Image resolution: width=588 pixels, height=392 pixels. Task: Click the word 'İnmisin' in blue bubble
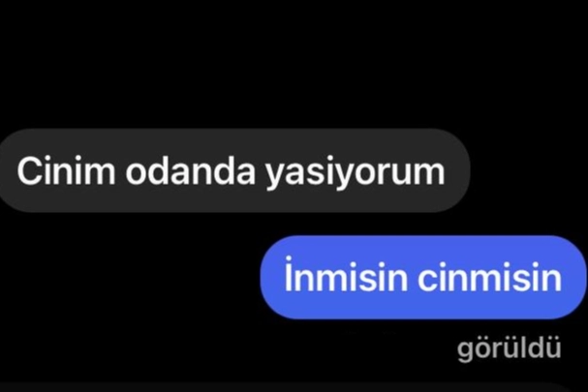[x=346, y=274]
